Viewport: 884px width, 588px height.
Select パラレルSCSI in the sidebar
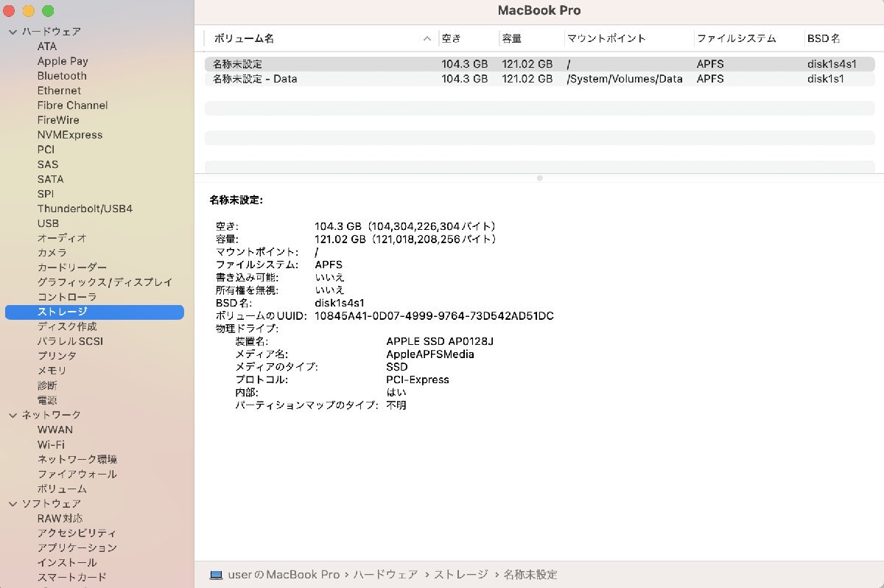(70, 341)
